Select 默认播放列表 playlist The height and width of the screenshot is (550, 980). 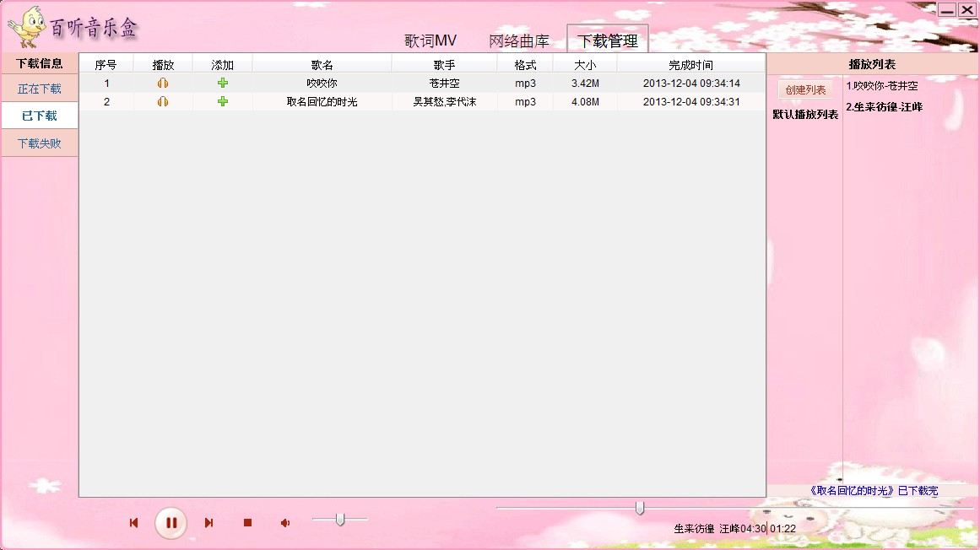(805, 114)
